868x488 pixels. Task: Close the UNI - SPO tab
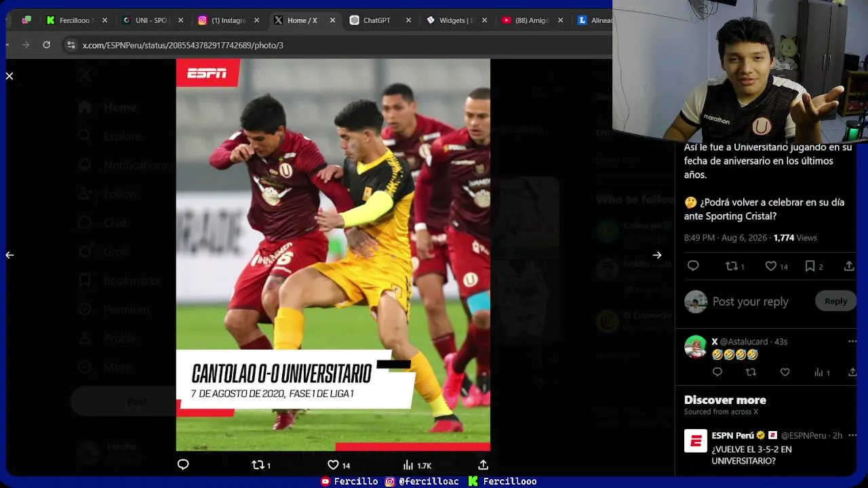coord(180,20)
